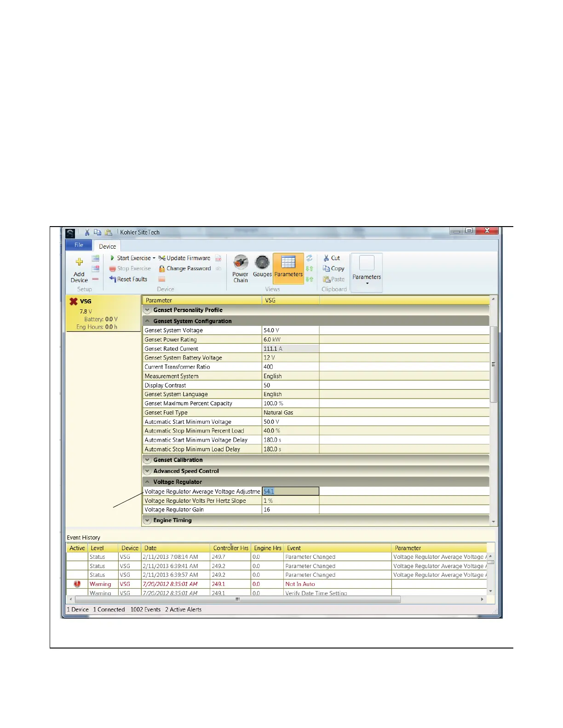
Task: Click the Engine Hrs column header
Action: coord(267,548)
